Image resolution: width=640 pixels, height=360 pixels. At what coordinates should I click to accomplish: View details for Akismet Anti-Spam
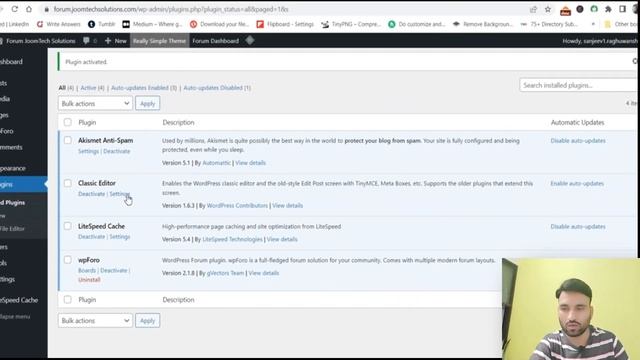pos(251,163)
